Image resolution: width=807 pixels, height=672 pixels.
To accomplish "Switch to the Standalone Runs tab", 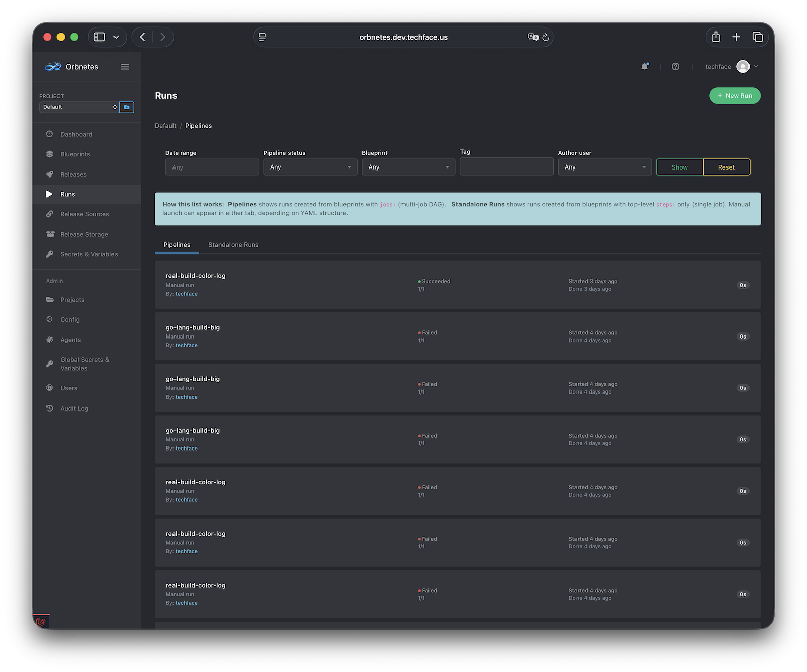I will pyautogui.click(x=233, y=245).
